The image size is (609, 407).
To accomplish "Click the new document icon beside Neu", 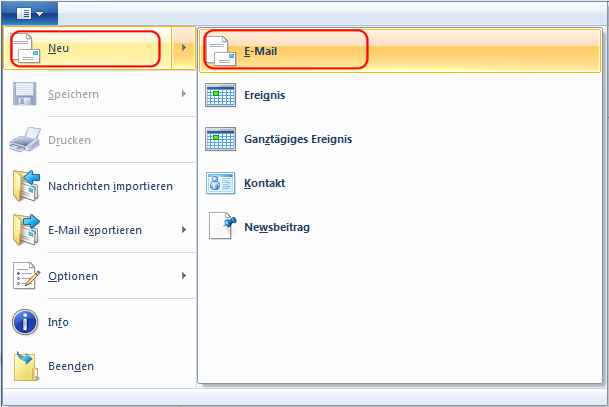I will [x=26, y=49].
